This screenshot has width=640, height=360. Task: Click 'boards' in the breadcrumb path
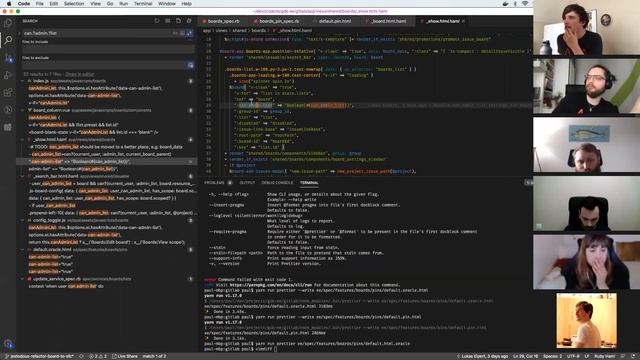click(x=258, y=30)
